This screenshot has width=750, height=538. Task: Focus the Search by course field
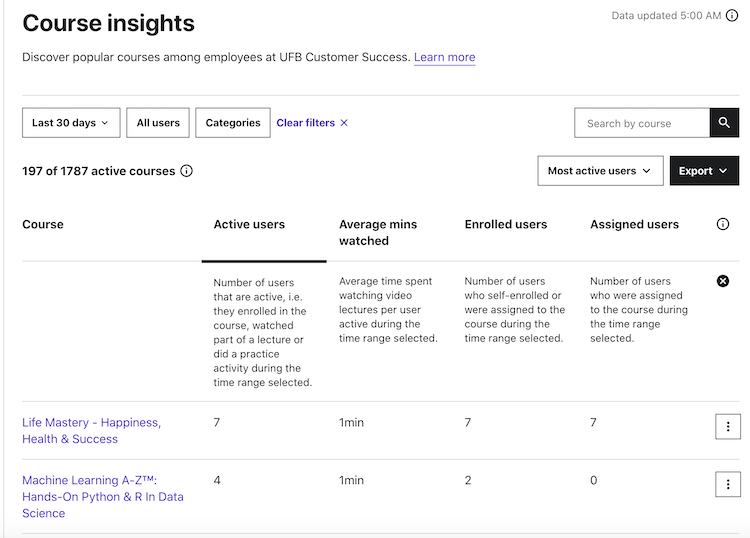pyautogui.click(x=642, y=123)
